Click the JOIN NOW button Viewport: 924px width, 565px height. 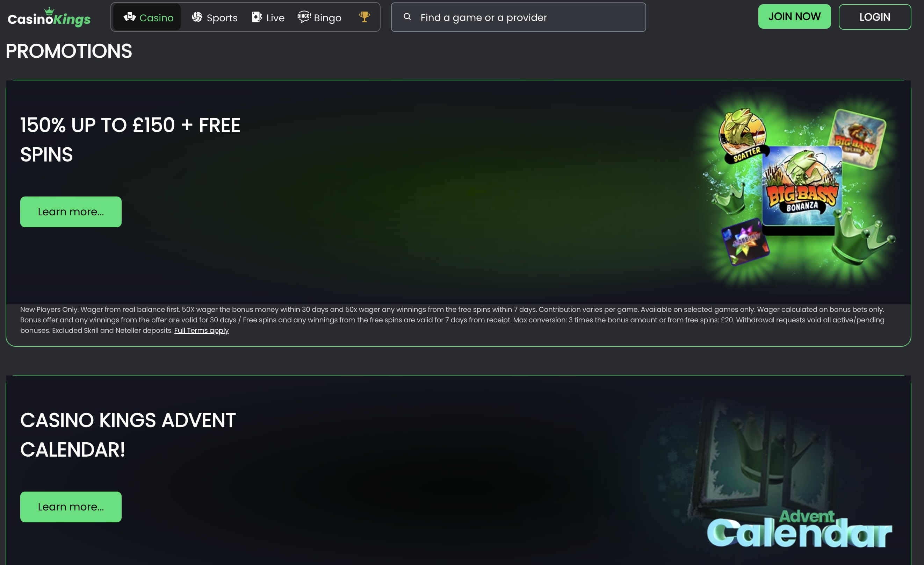[794, 16]
